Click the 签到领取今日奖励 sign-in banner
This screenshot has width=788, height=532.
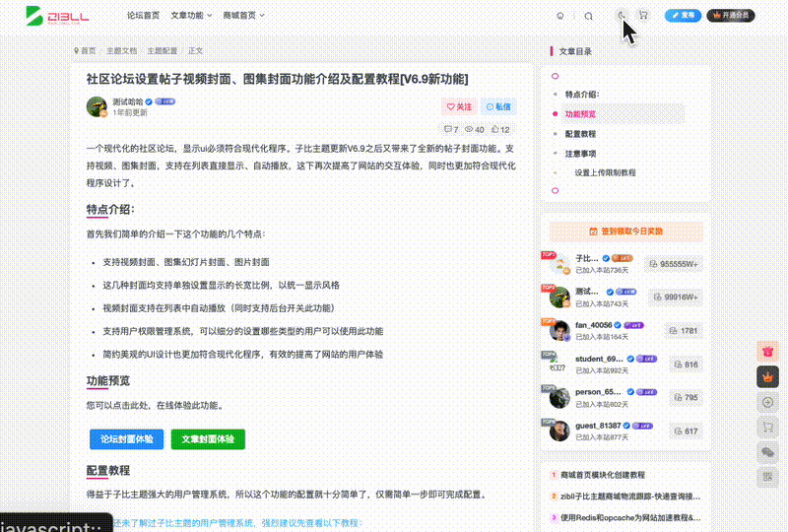[625, 232]
